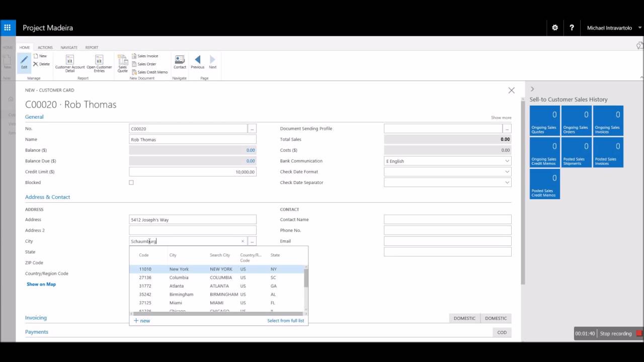
Task: Click new in the city lookup
Action: 142,320
